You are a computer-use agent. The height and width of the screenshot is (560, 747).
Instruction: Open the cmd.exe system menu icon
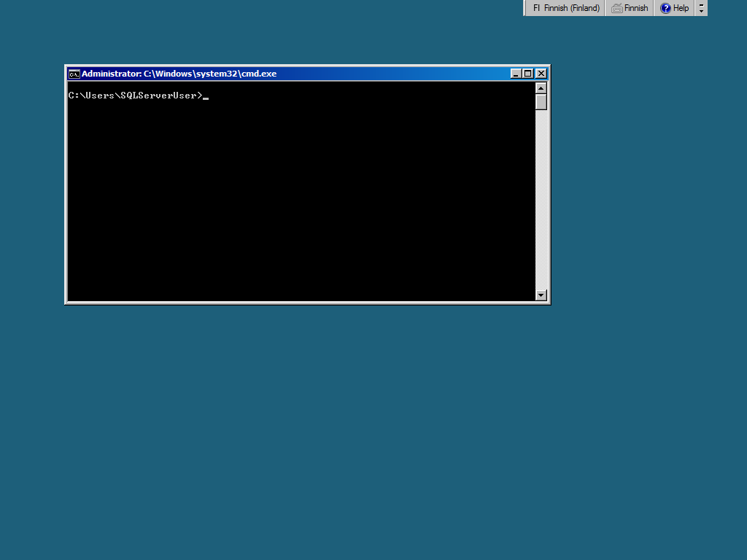(x=74, y=74)
